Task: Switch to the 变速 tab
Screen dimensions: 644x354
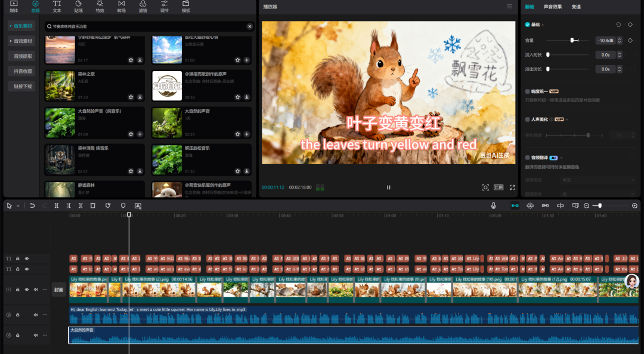Action: tap(576, 7)
